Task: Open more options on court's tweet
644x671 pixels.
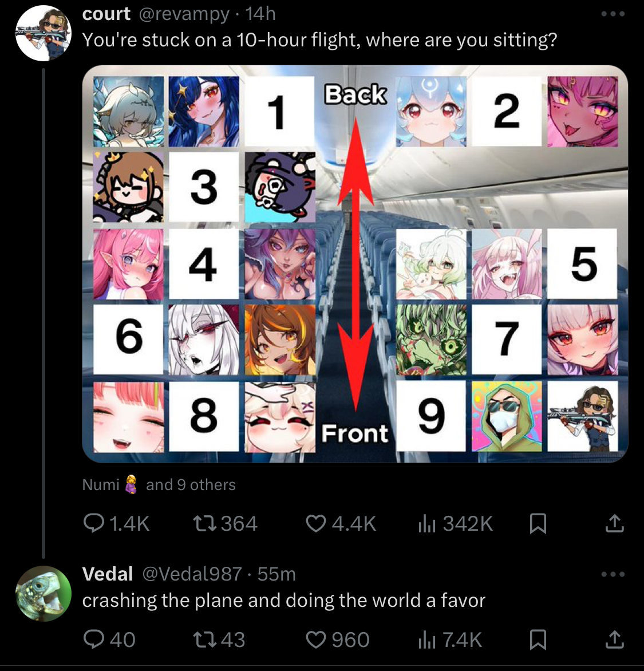Action: [613, 14]
